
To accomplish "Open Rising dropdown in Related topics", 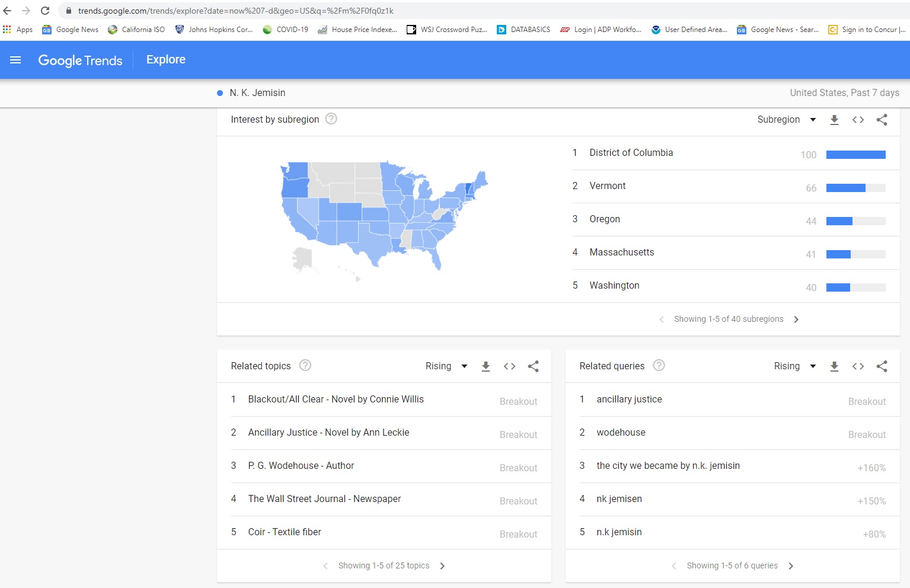I will (x=447, y=366).
